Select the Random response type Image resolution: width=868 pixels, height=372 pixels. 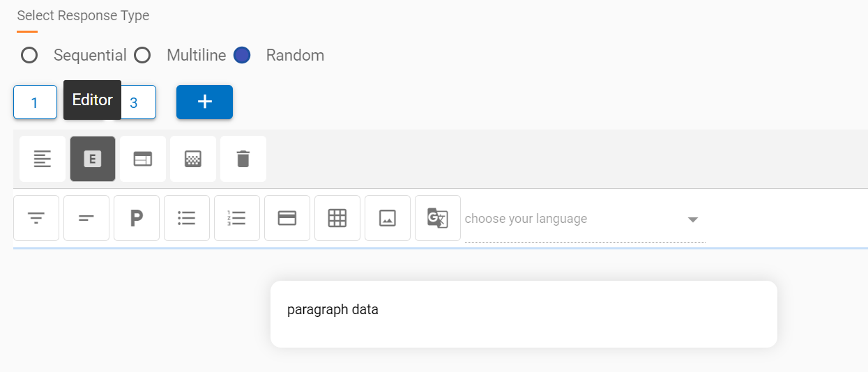pos(242,55)
